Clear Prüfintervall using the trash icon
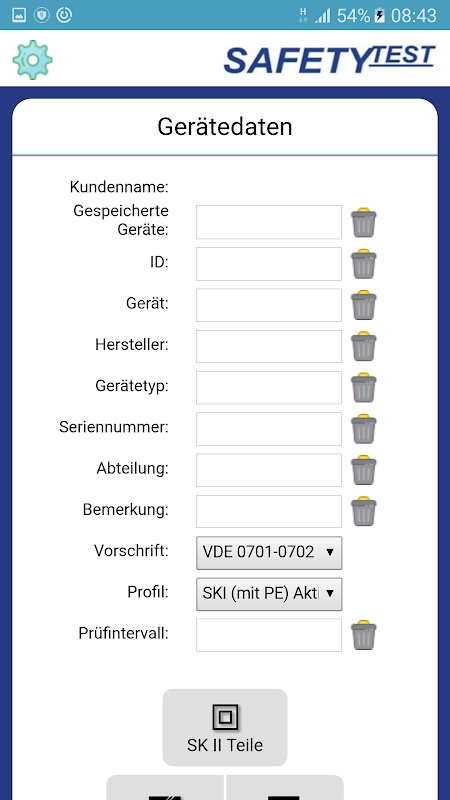This screenshot has width=450, height=800. [x=363, y=635]
